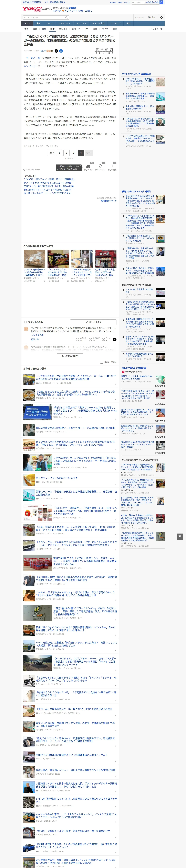Share the article on Facebook
This screenshot has width=186, height=868.
(x=61, y=51)
